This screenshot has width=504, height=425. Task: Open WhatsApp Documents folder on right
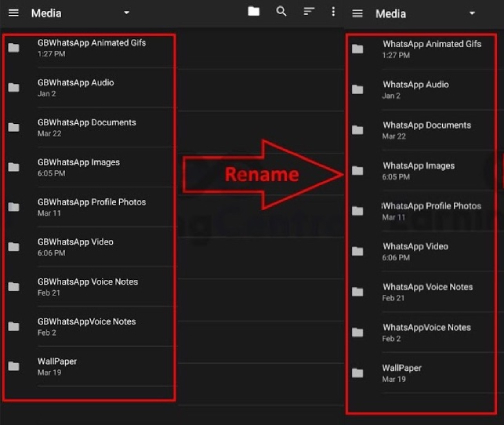[x=421, y=130]
